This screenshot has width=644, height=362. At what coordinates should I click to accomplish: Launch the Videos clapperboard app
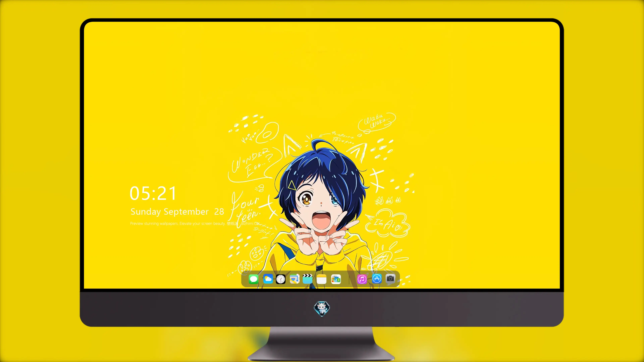pos(308,279)
